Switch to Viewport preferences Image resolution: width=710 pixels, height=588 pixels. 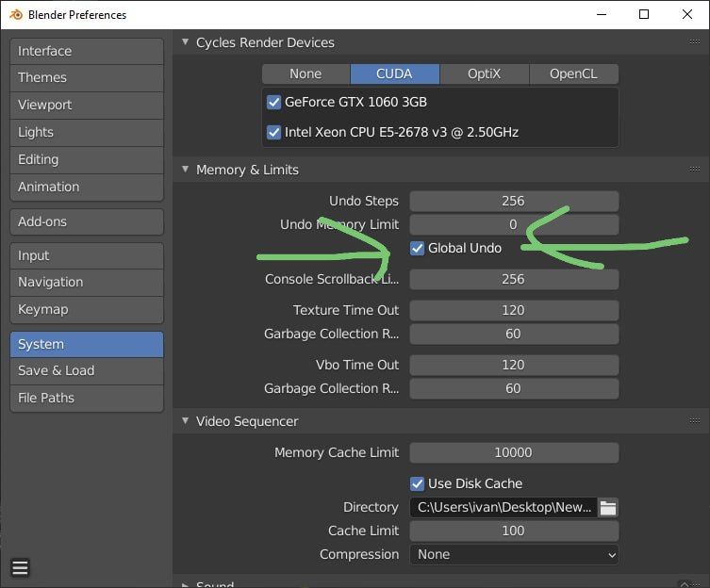(87, 105)
